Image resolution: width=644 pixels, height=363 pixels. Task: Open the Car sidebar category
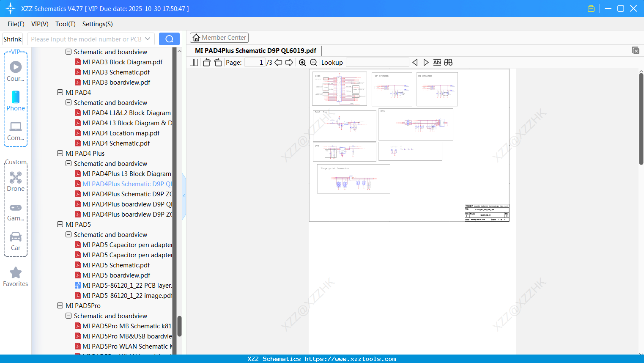click(16, 241)
